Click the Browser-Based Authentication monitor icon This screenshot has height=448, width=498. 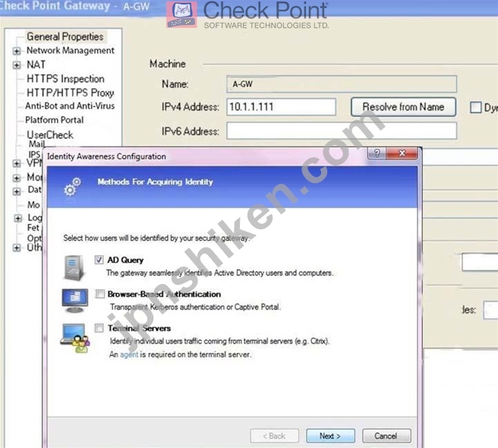point(74,300)
